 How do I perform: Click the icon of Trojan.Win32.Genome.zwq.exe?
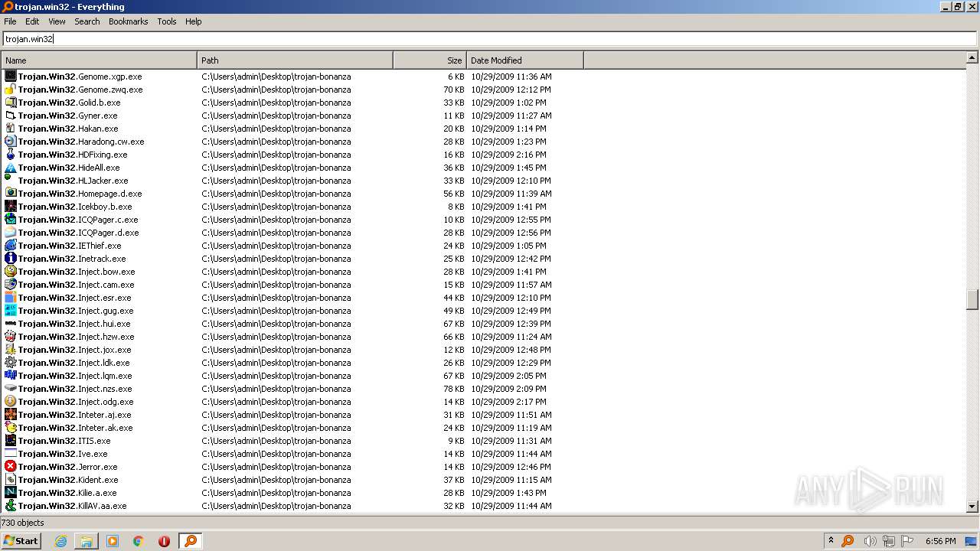(11, 90)
